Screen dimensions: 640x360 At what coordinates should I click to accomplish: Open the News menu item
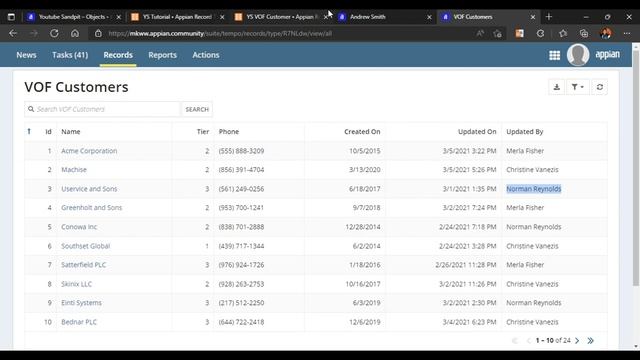click(26, 55)
